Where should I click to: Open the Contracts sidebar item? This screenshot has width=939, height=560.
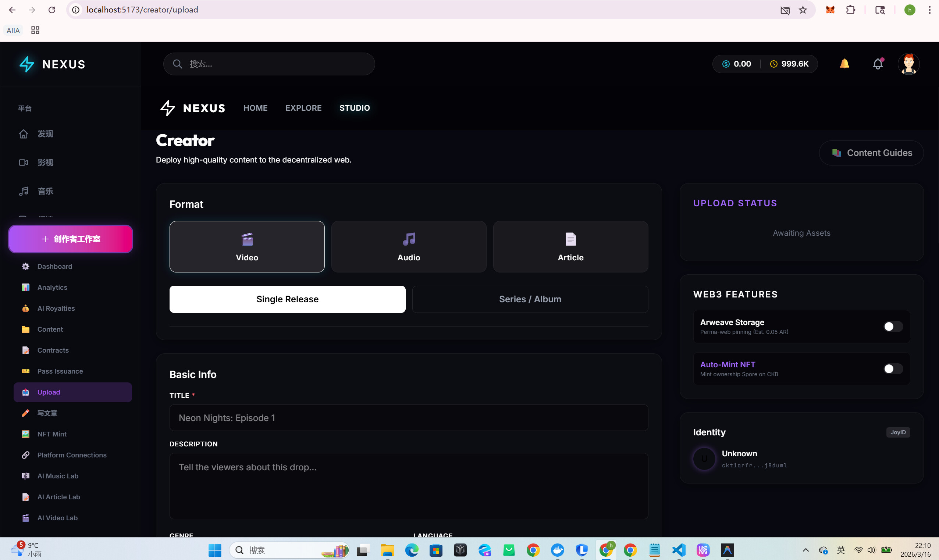72,350
